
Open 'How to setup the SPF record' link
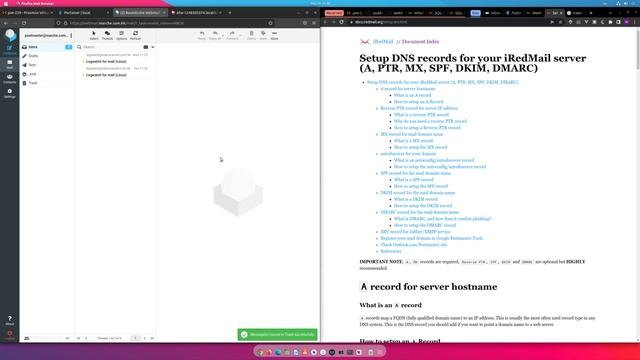click(x=420, y=186)
